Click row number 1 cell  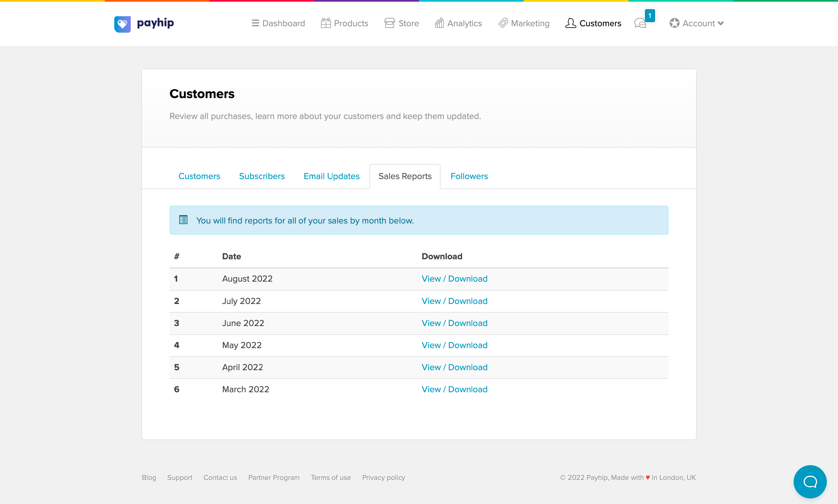coord(176,279)
